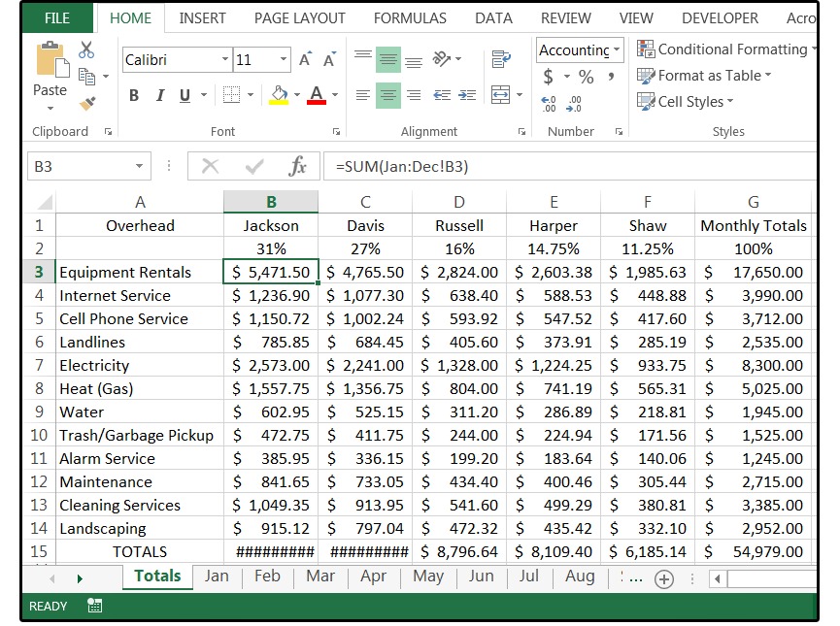The width and height of the screenshot is (840, 626).
Task: Open the Cell Styles menu
Action: pyautogui.click(x=685, y=101)
